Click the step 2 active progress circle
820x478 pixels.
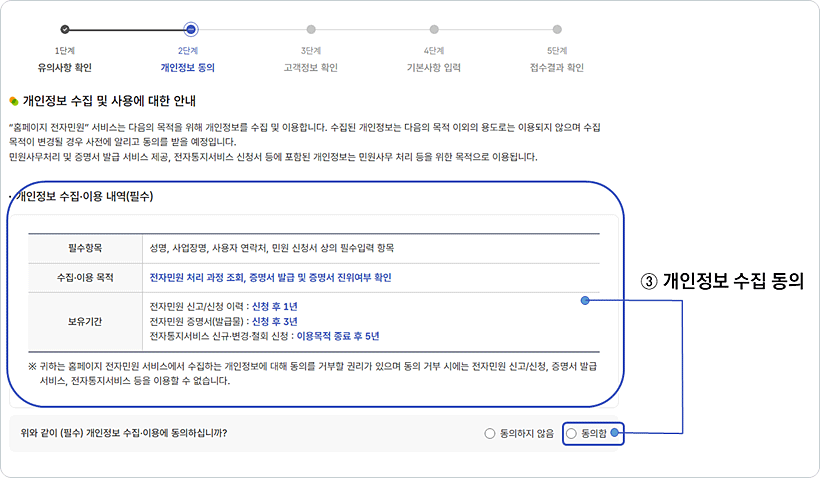tap(191, 29)
